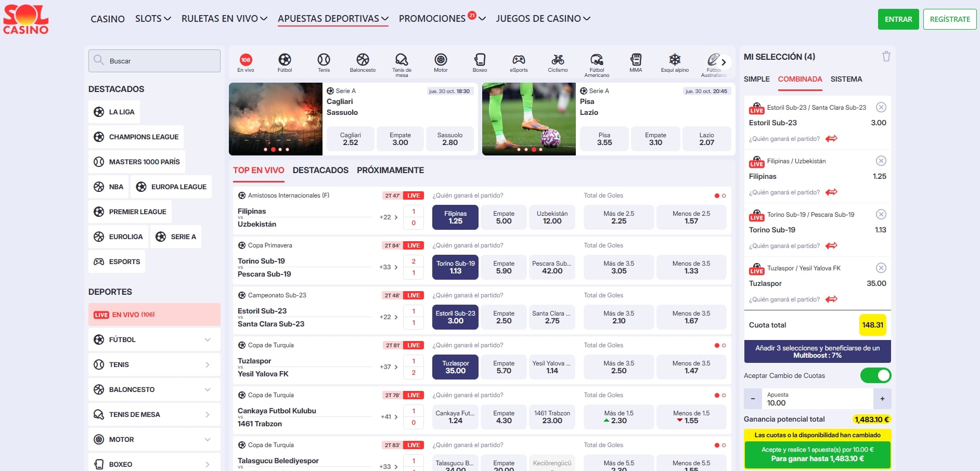Image resolution: width=980 pixels, height=471 pixels.
Task: Click the En vivo icon showing 106 events
Action: pyautogui.click(x=246, y=61)
